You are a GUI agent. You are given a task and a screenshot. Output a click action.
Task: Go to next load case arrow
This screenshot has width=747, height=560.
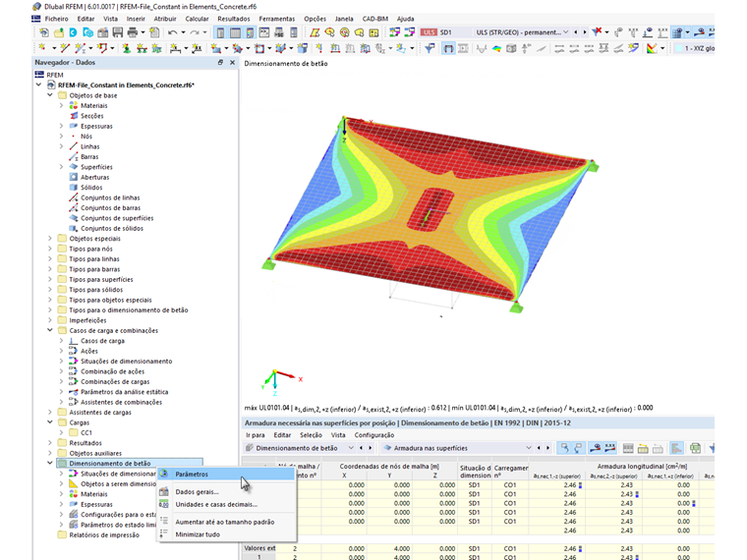coord(585,32)
